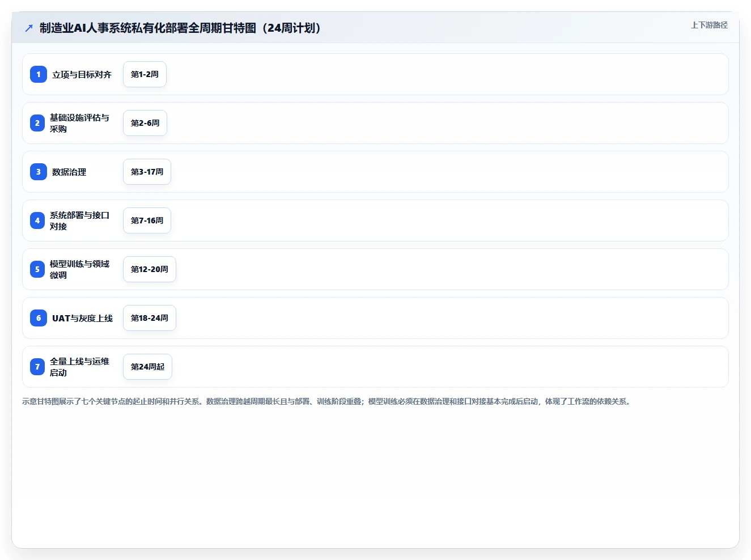Select the 第1-2周 time chip
The image size is (751, 560).
145,74
